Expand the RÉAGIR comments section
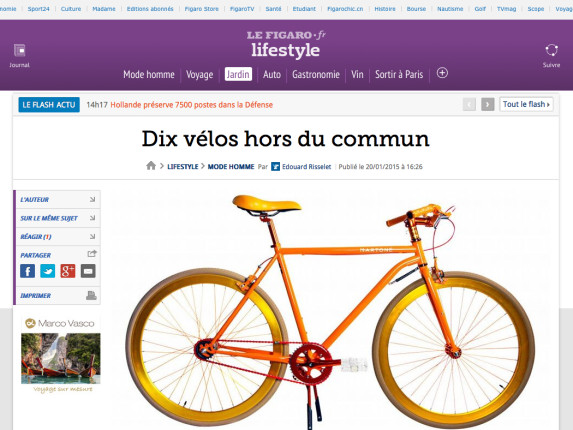The image size is (573, 430). pos(58,237)
